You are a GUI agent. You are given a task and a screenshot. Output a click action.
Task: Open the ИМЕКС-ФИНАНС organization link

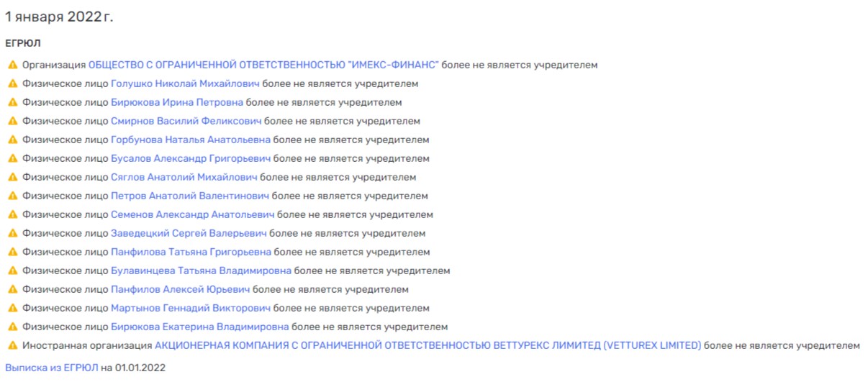[x=263, y=65]
